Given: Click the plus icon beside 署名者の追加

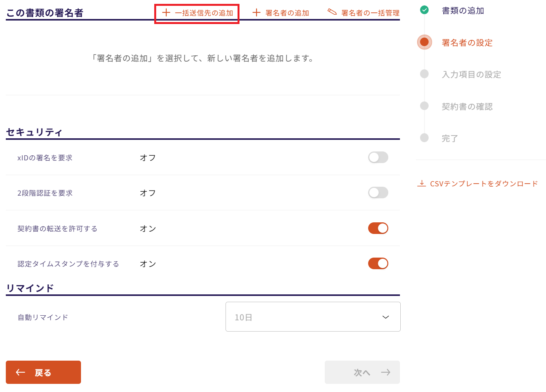Looking at the screenshot, I should tap(257, 13).
